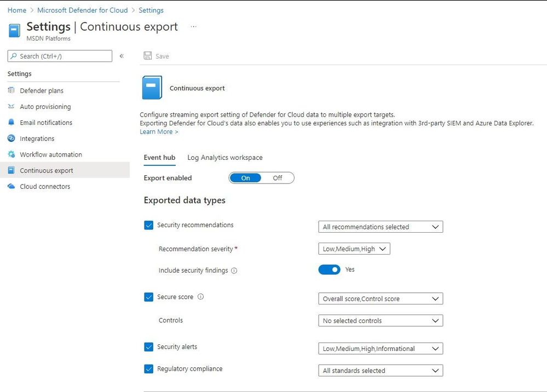Viewport: 547px width, 392px height.
Task: Open the more options ellipsis in header
Action: [x=194, y=26]
